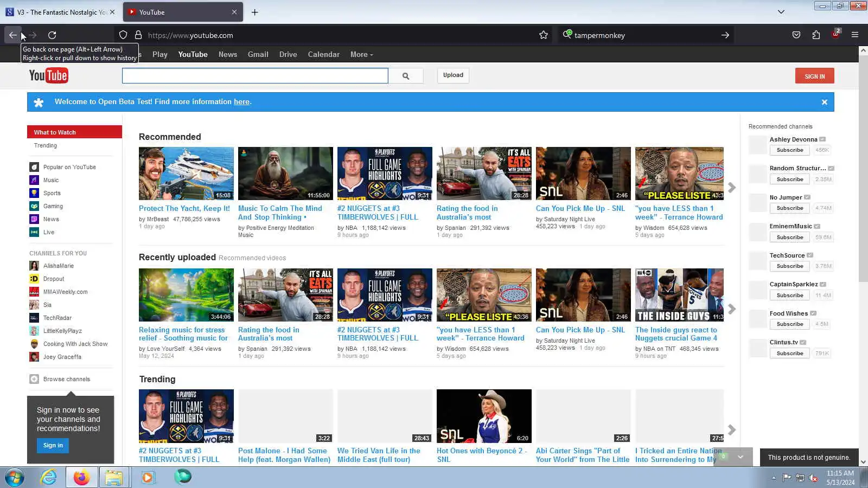Open Play from the top bar
The image size is (868, 488).
pos(160,54)
